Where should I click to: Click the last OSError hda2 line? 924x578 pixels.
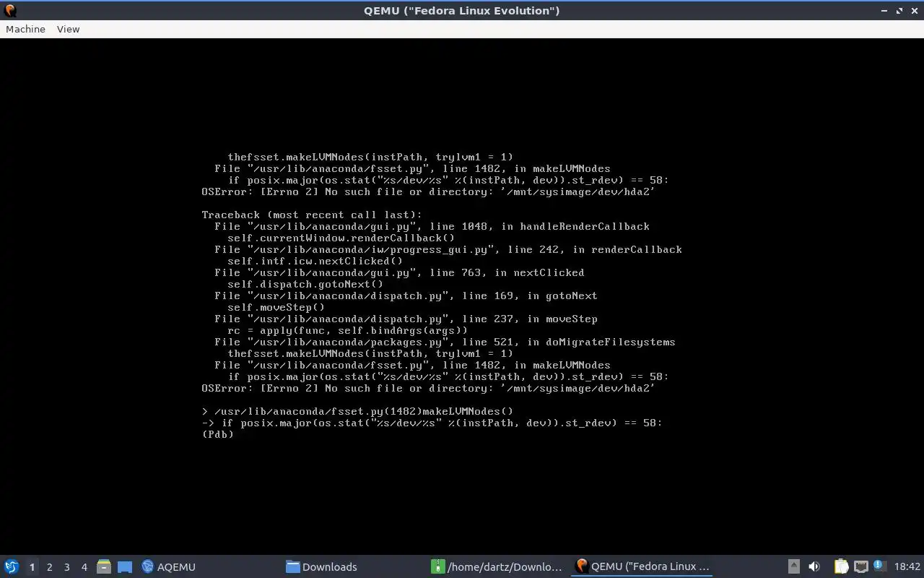tap(428, 388)
